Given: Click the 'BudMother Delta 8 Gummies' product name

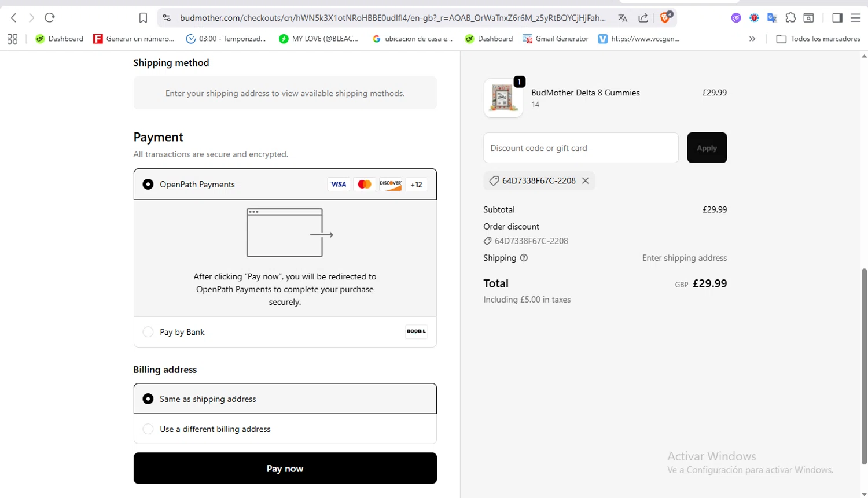Looking at the screenshot, I should click(586, 93).
